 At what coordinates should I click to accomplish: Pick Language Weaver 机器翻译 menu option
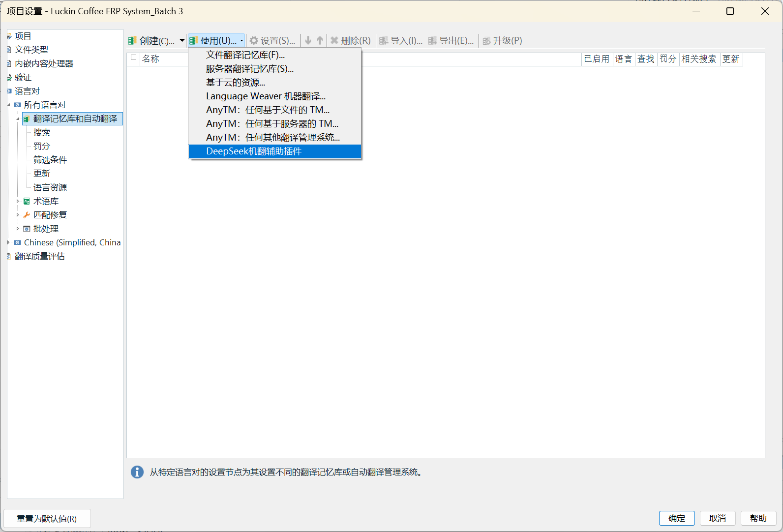click(x=266, y=96)
